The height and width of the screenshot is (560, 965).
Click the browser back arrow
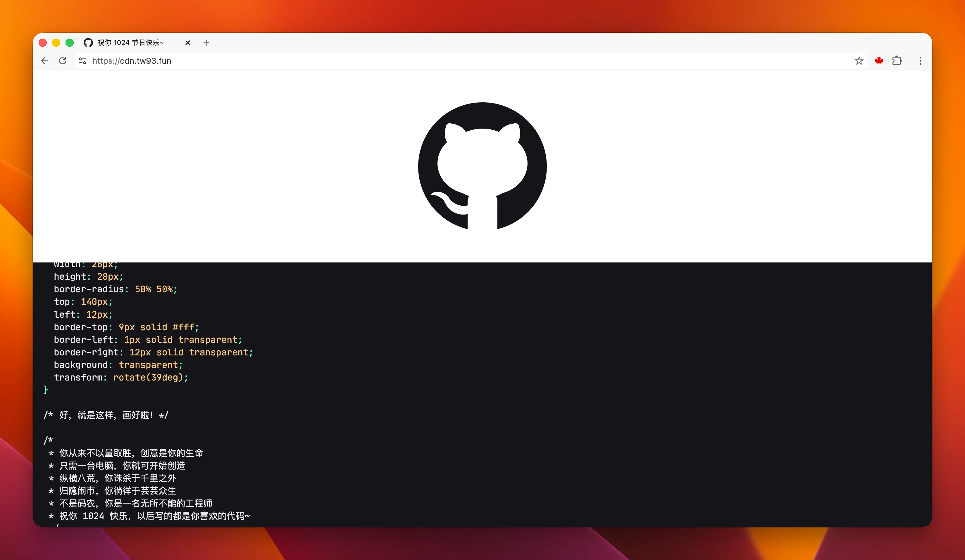44,61
